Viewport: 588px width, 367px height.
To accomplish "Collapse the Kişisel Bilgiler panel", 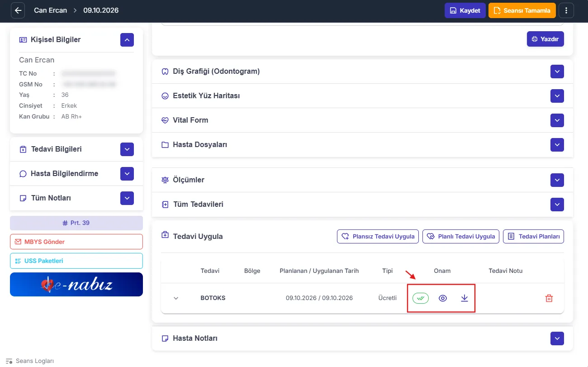I will tap(127, 40).
